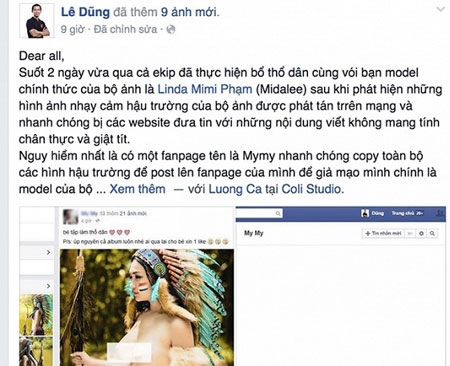Screen dimensions: 450x366
Task: Expand the second sidebar chevron arrow
Action: pos(48,286)
